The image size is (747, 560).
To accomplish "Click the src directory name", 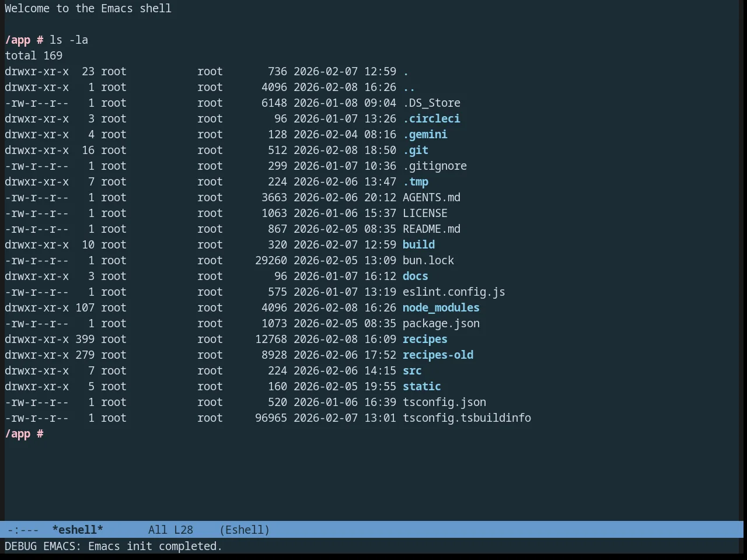I will point(412,370).
